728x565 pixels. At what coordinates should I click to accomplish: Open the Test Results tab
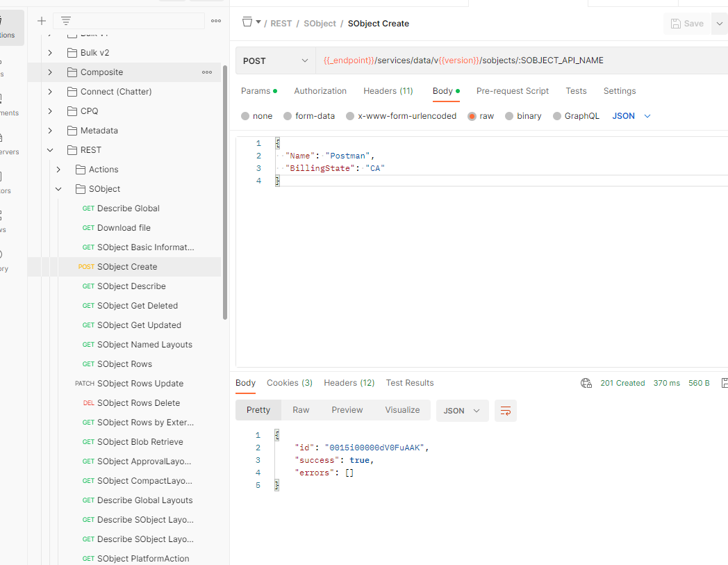tap(410, 383)
